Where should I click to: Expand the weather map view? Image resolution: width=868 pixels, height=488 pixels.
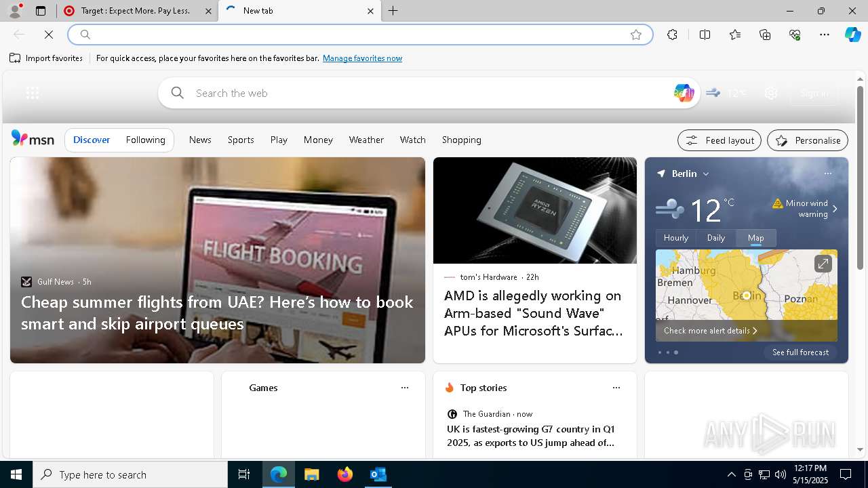823,264
